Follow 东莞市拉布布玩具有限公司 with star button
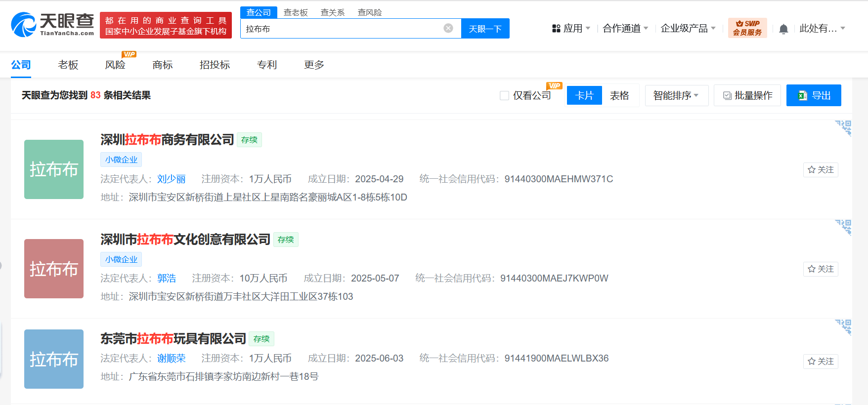The image size is (868, 405). [x=821, y=362]
